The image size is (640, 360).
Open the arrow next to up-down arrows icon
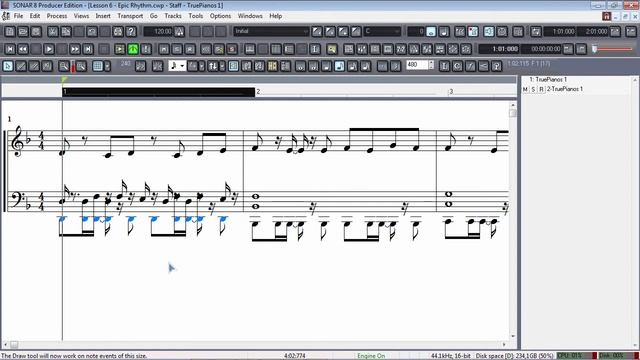pyautogui.click(x=222, y=66)
